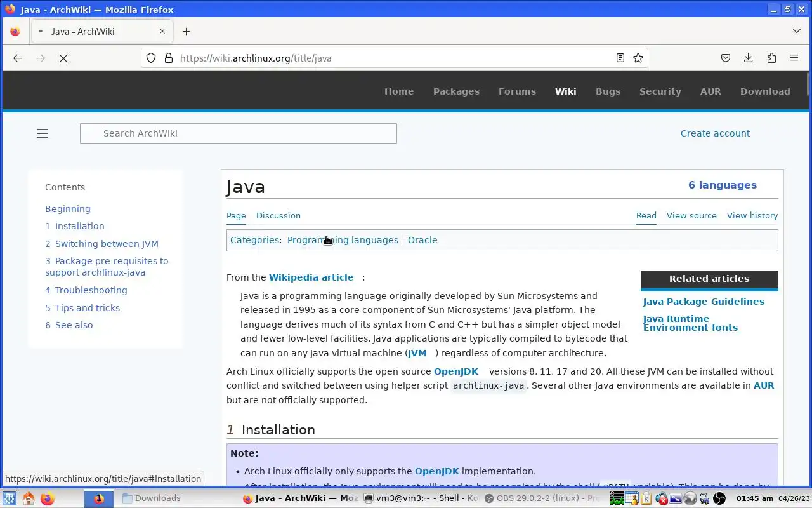Screen dimensions: 812x508
Task: Open the extensions puzzle-piece menu
Action: point(771,58)
